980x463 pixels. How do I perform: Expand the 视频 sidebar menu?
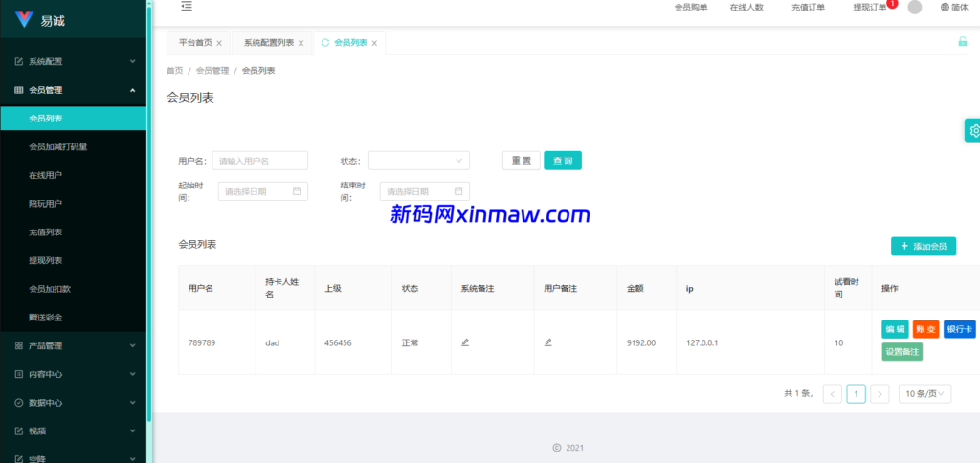(x=73, y=431)
